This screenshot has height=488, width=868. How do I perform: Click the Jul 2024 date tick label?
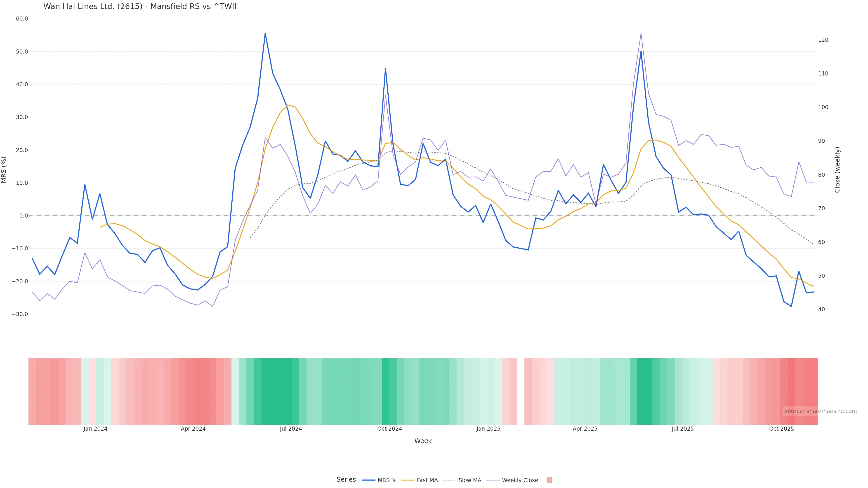[x=290, y=429]
